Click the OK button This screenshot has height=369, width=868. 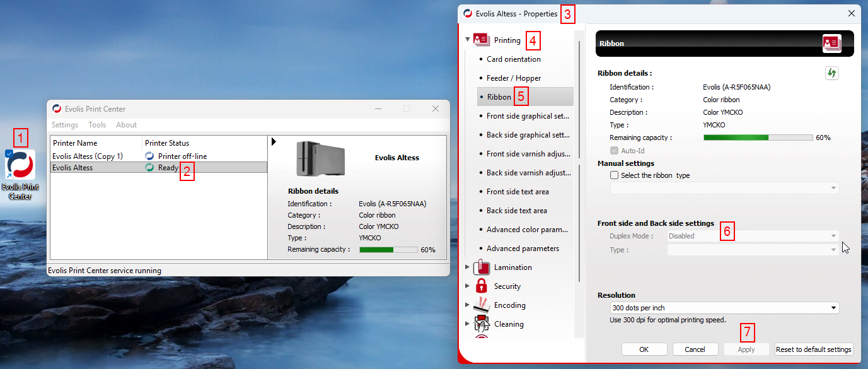[644, 349]
